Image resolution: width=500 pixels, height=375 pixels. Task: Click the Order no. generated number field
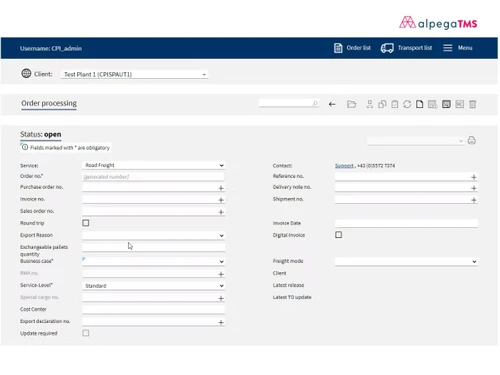click(153, 177)
